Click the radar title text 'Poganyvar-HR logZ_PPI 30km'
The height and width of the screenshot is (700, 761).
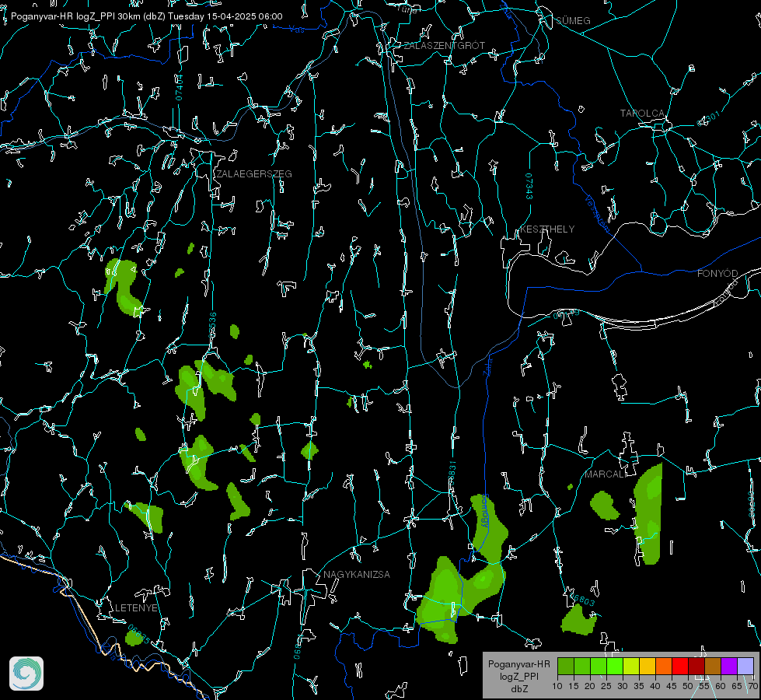(x=75, y=16)
